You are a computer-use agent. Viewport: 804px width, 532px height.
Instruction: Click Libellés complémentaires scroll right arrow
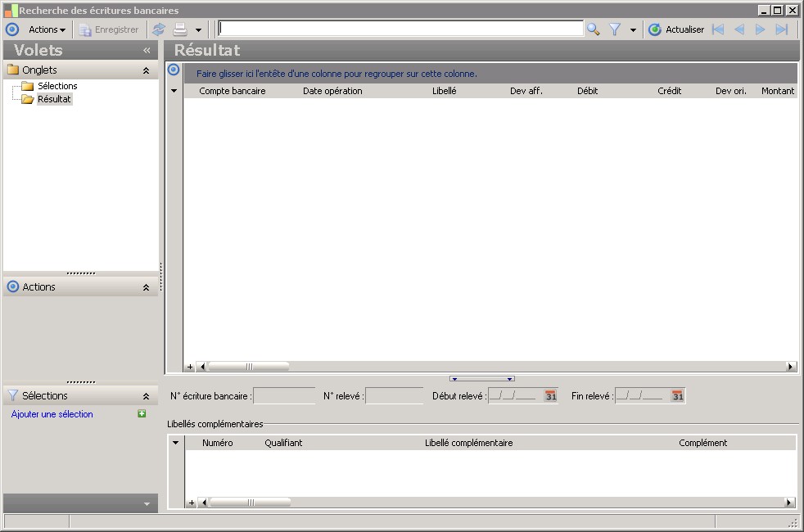pyautogui.click(x=790, y=503)
